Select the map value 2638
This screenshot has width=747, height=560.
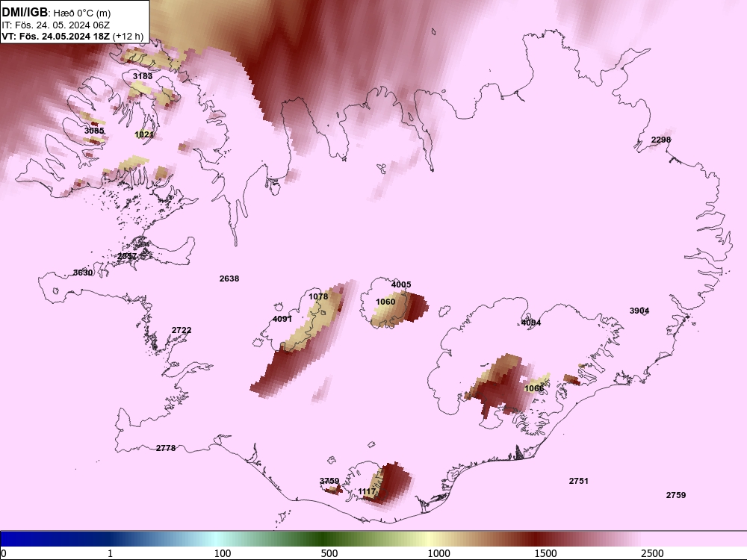[229, 279]
